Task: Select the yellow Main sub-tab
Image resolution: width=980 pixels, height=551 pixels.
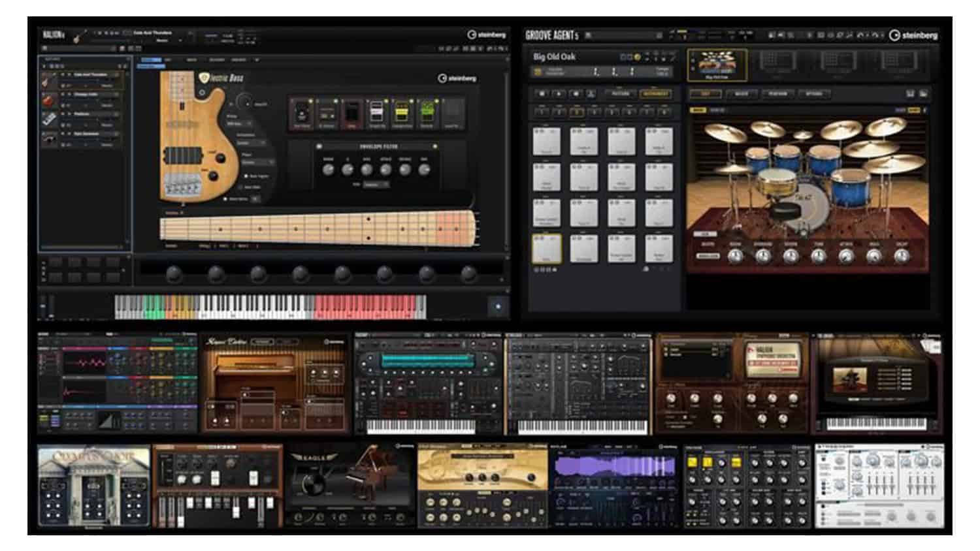Action: 698,110
